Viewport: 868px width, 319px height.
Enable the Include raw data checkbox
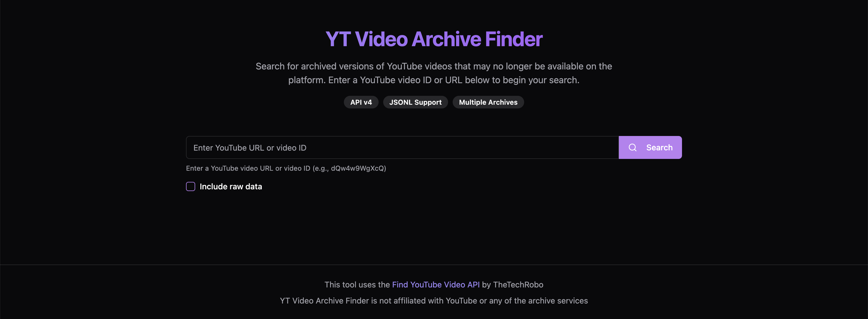point(190,187)
